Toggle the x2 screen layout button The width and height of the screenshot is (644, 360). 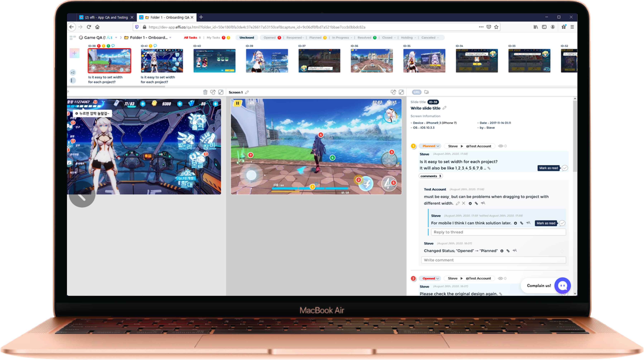pyautogui.click(x=73, y=73)
